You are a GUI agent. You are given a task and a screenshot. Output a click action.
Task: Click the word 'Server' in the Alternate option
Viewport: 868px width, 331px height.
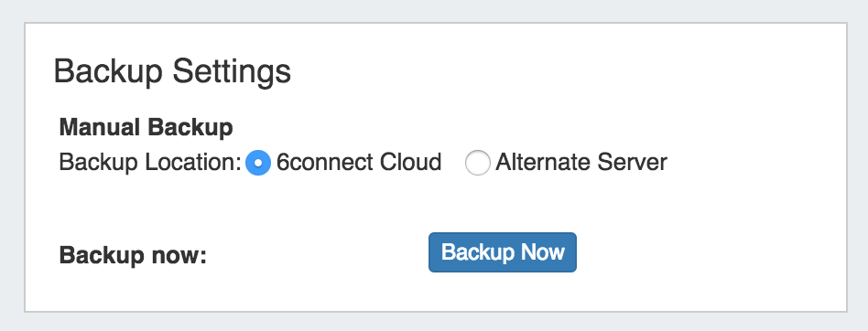coord(633,163)
